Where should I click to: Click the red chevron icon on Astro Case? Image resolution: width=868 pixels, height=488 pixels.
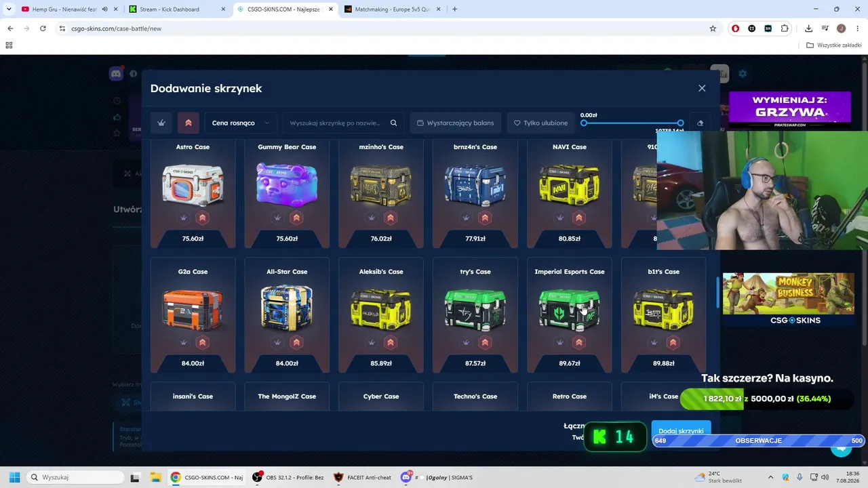[202, 218]
